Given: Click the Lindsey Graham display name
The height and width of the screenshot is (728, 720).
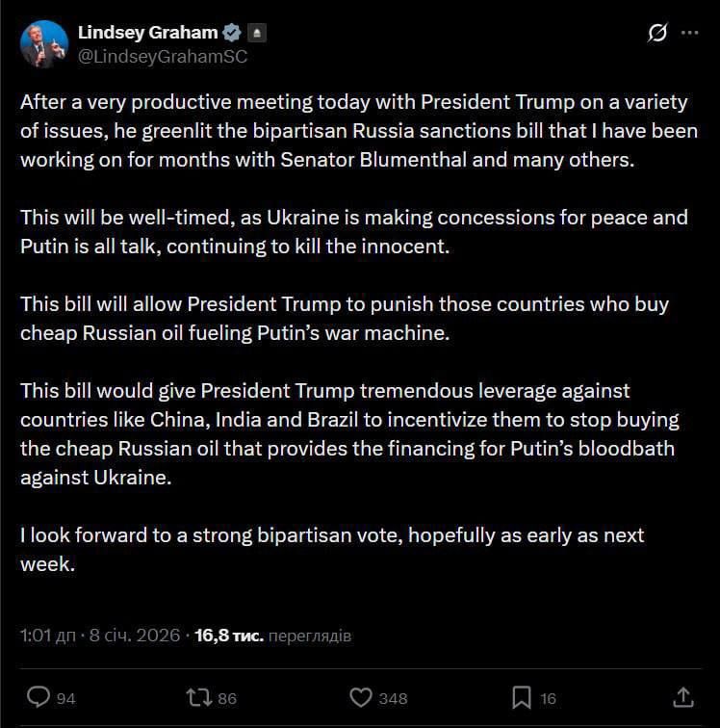Looking at the screenshot, I should pyautogui.click(x=147, y=33).
